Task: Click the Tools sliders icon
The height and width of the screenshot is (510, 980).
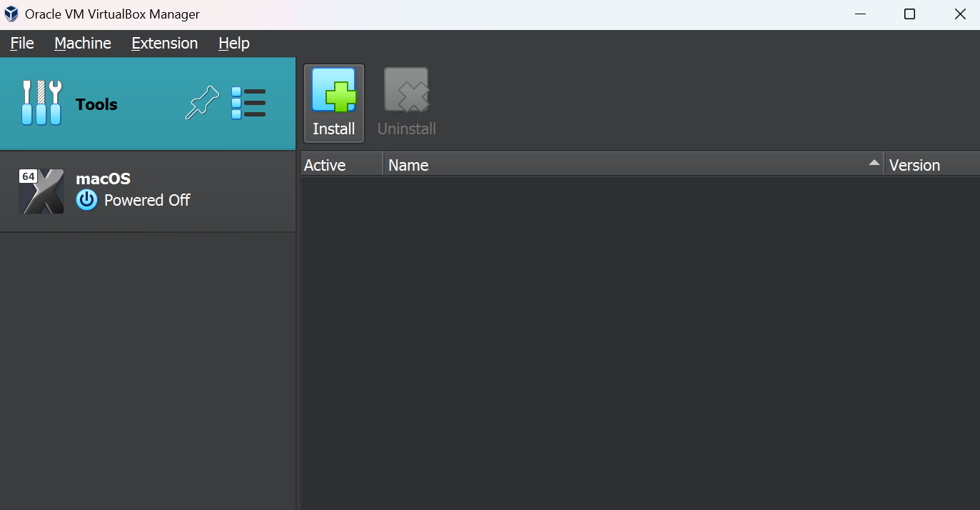Action: click(41, 103)
